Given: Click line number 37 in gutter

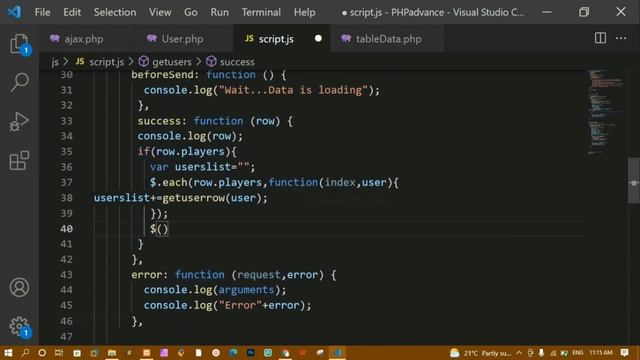Looking at the screenshot, I should pyautogui.click(x=67, y=182).
